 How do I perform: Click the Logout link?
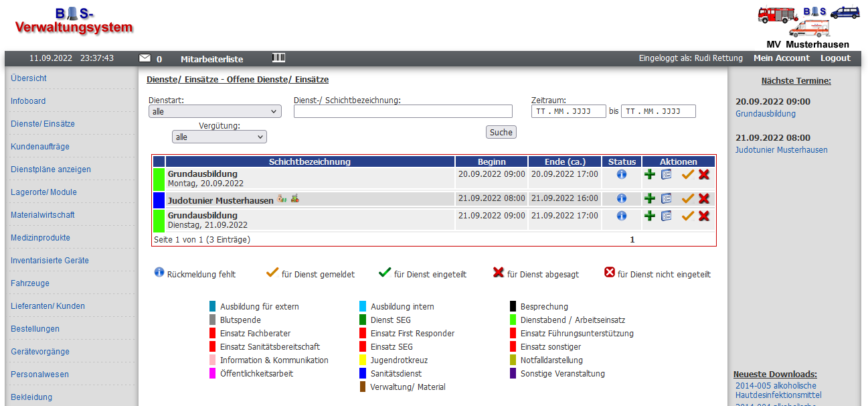835,58
